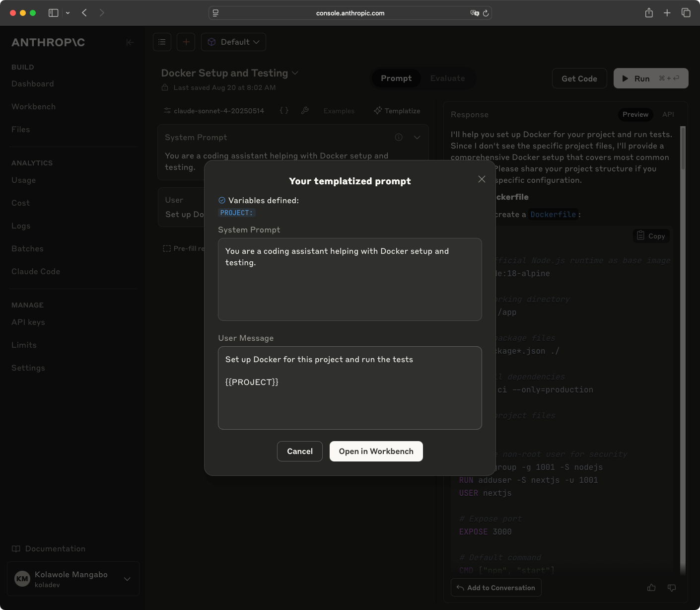
Task: Edit the User Message text field
Action: click(x=350, y=388)
